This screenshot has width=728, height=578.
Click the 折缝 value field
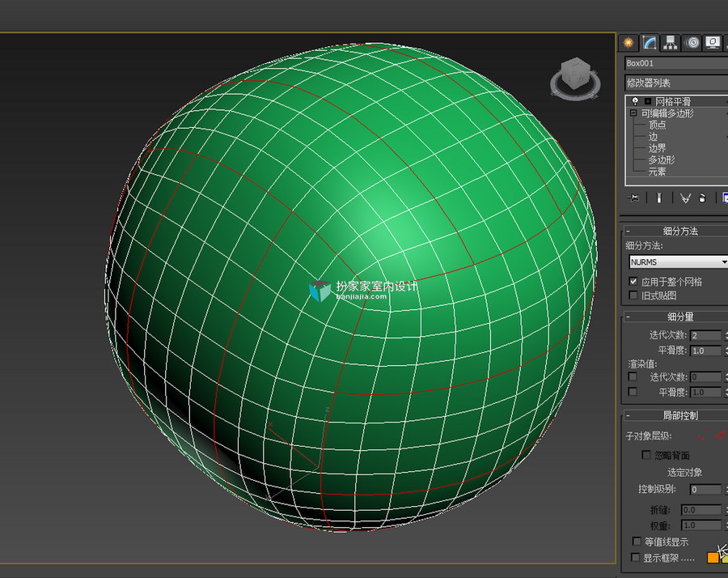coord(701,510)
